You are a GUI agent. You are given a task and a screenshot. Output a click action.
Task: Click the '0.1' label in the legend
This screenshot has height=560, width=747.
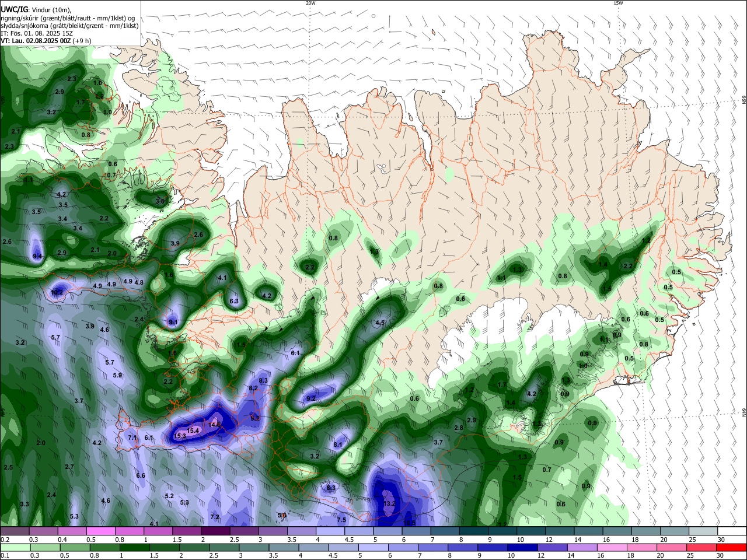coord(5,556)
